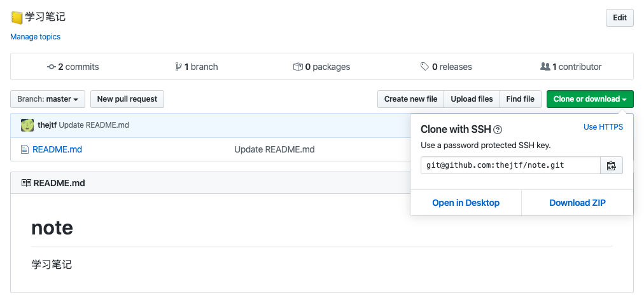Click the Edit description button

tap(620, 18)
